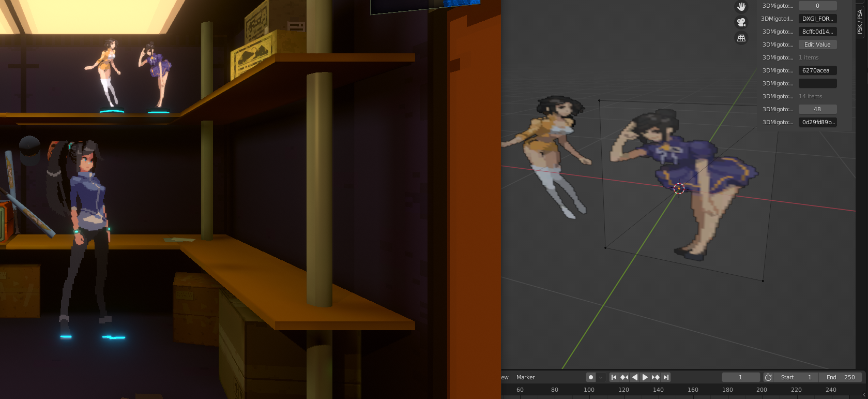Select the End frame field 250
Viewport: 868px width, 399px height.
click(x=841, y=377)
